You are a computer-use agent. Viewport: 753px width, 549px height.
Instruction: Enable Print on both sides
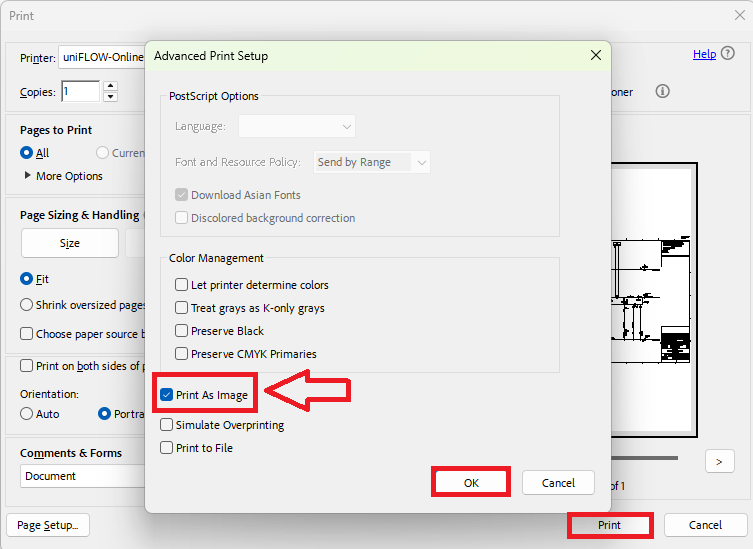(26, 366)
